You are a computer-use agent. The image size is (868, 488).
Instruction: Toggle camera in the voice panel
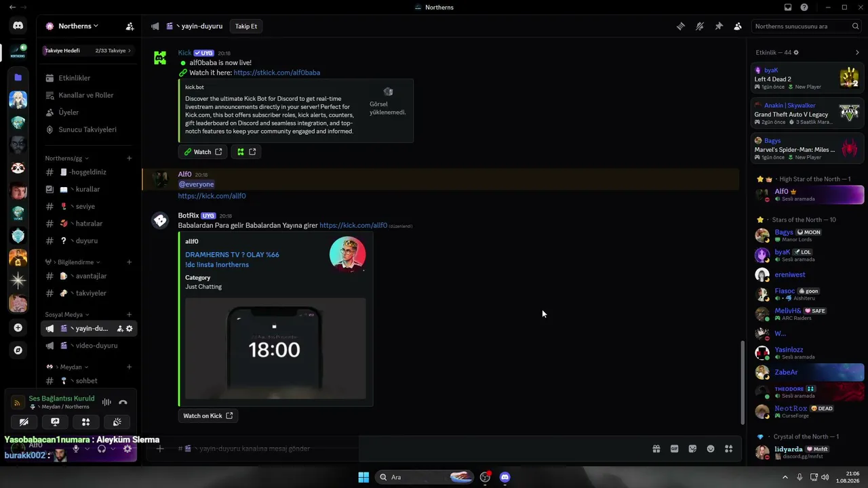24,422
